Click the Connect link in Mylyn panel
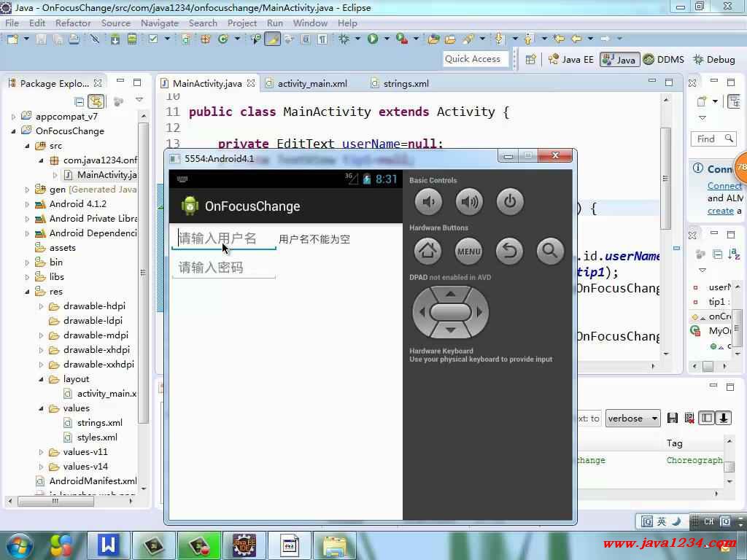This screenshot has height=560, width=747. pos(724,186)
